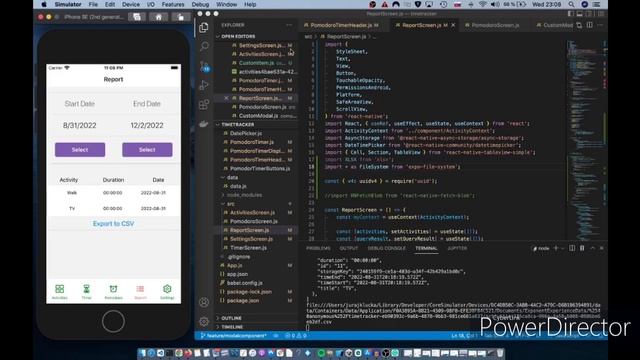Click the Wi-Fi icon in the menu bar
The width and height of the screenshot is (640, 360).
[483, 4]
